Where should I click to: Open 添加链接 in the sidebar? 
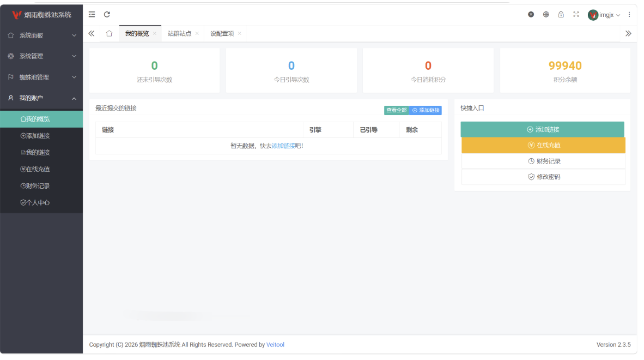click(41, 136)
